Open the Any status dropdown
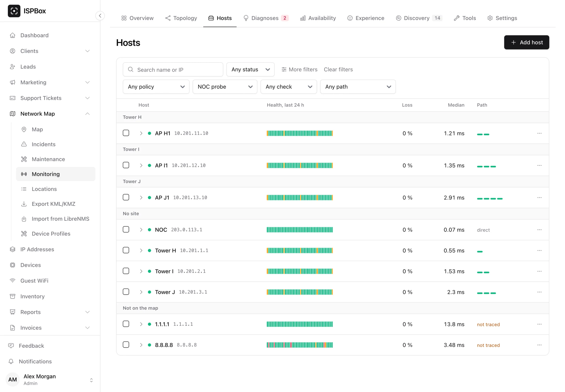 (250, 70)
